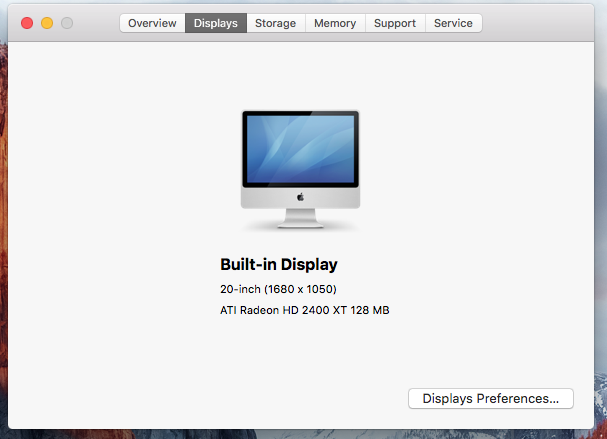Go to the Memory tab
The height and width of the screenshot is (439, 607).
[x=335, y=23]
